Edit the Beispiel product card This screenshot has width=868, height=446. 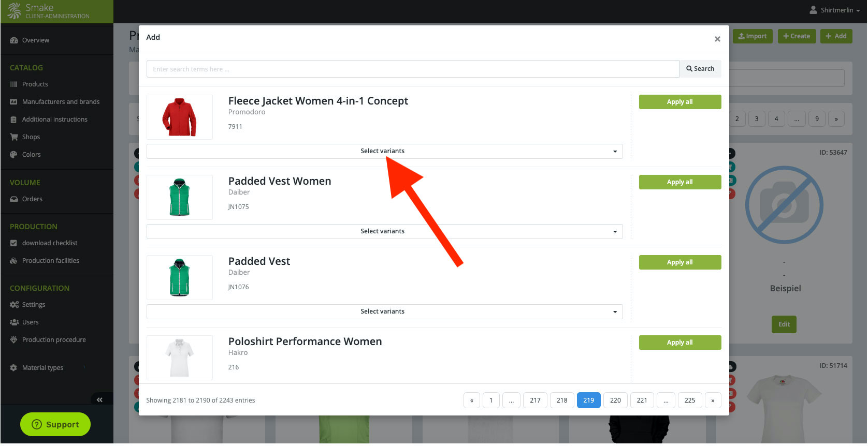tap(784, 324)
